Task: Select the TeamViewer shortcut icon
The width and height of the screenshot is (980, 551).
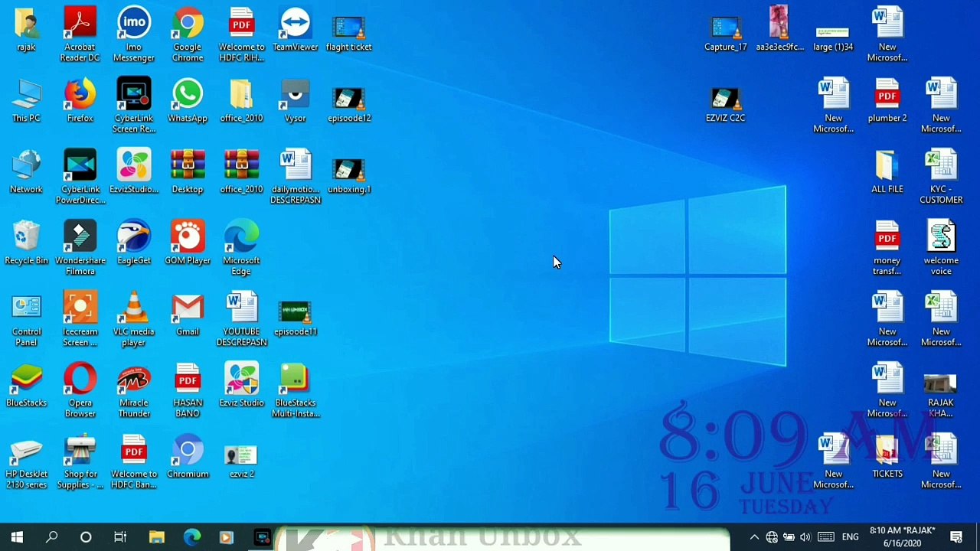Action: [x=295, y=24]
